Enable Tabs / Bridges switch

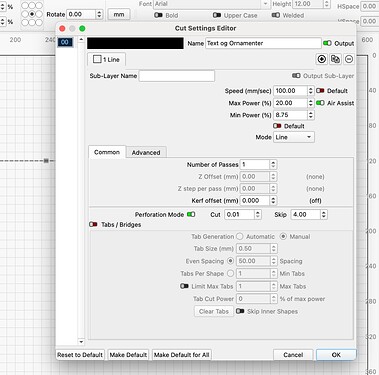[93, 224]
